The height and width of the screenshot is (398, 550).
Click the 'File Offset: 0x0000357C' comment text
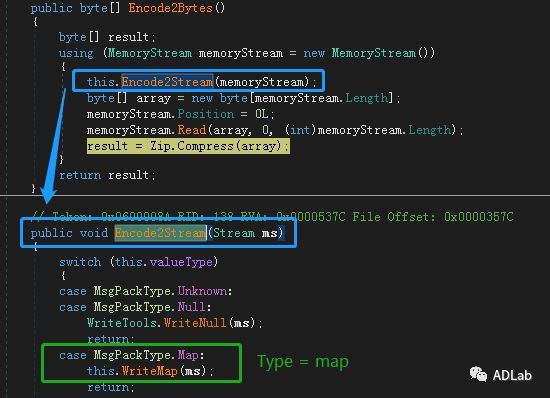pyautogui.click(x=432, y=217)
